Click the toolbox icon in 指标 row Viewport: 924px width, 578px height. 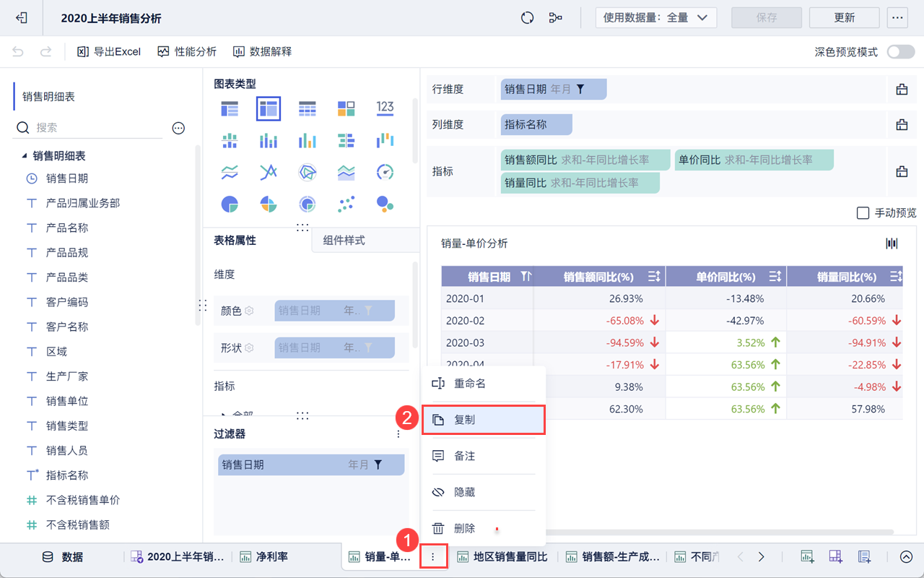[x=902, y=172]
